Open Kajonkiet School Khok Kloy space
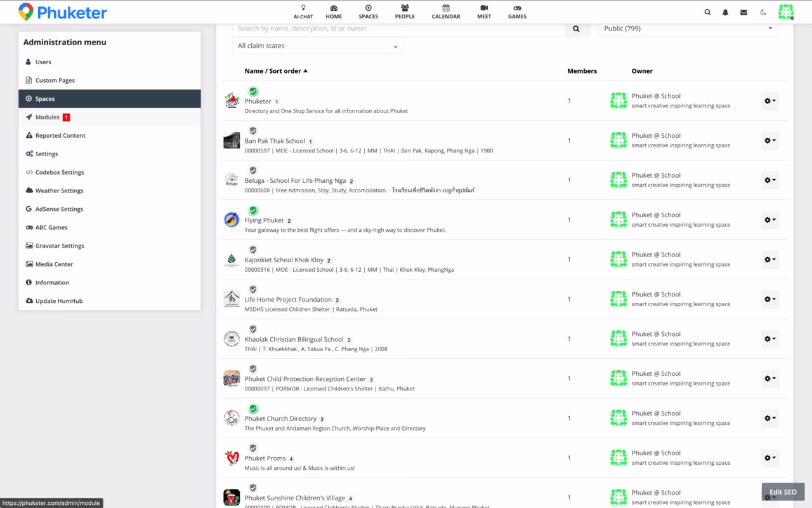 point(284,260)
